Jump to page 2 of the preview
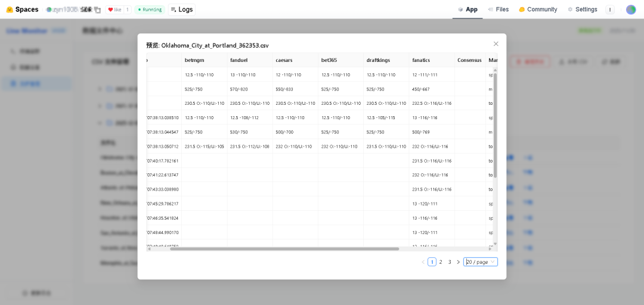The width and height of the screenshot is (644, 305). (x=441, y=262)
